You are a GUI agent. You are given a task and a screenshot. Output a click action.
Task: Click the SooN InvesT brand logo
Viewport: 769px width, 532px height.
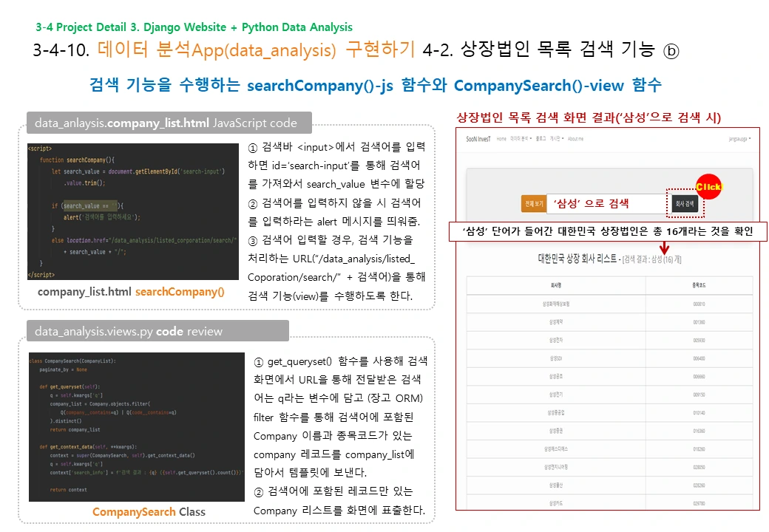click(478, 139)
